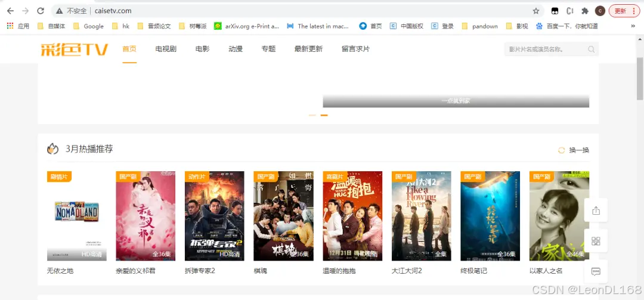This screenshot has width=644, height=300.
Task: Reload the page with refresh icon
Action: click(x=41, y=11)
